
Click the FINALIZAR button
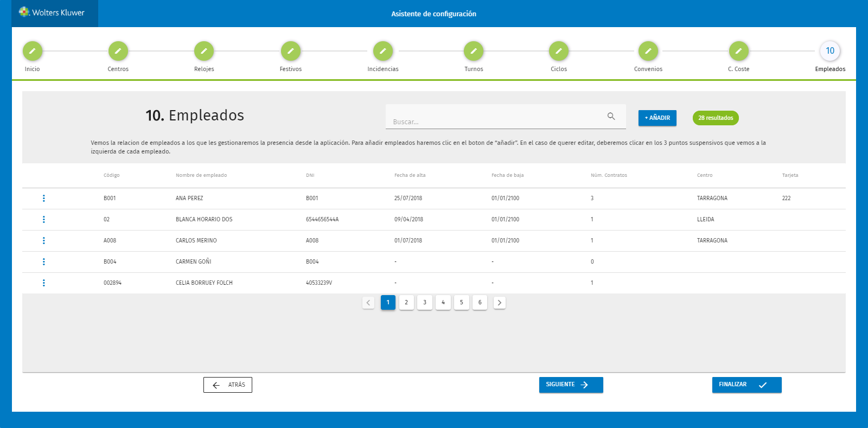(747, 385)
